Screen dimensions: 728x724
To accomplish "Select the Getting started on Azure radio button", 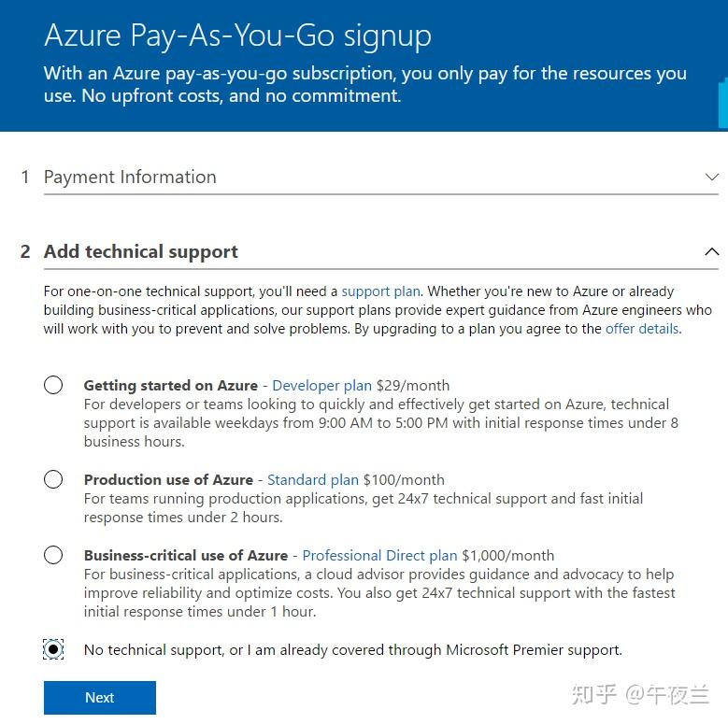I will tap(53, 385).
